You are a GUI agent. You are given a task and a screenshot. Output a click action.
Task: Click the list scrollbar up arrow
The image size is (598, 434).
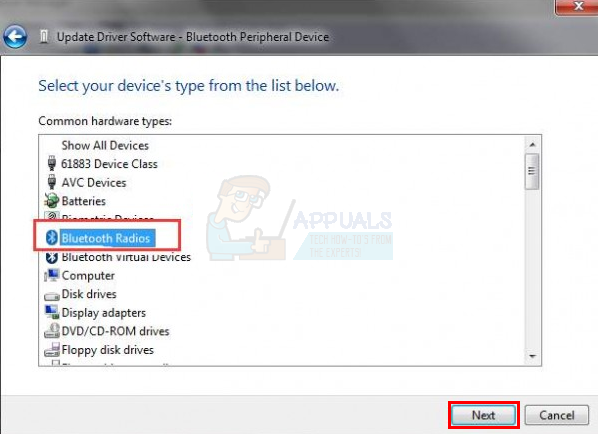pyautogui.click(x=532, y=145)
